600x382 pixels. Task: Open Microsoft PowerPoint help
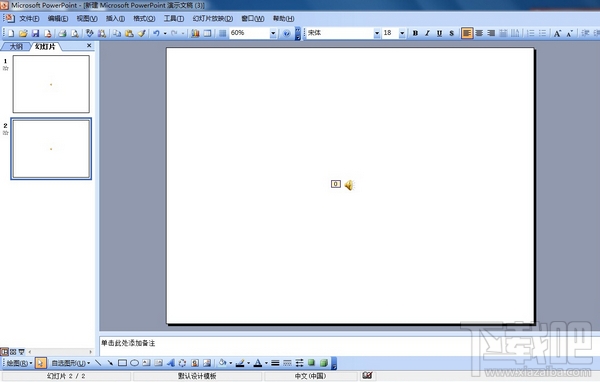tap(287, 33)
